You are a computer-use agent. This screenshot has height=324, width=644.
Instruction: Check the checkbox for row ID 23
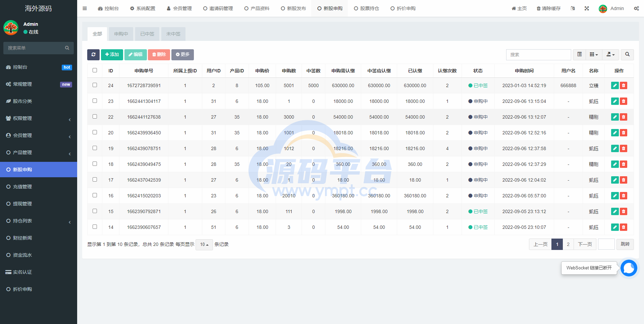click(95, 101)
